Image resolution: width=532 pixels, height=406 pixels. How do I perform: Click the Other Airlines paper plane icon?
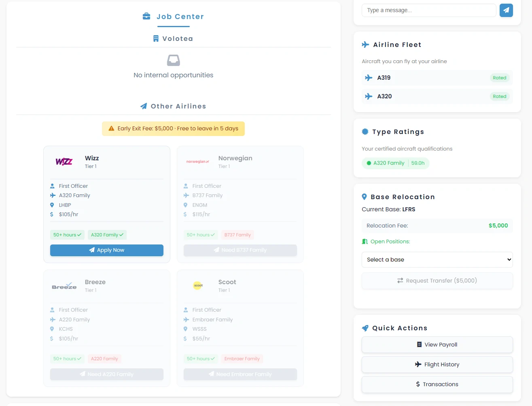point(144,106)
